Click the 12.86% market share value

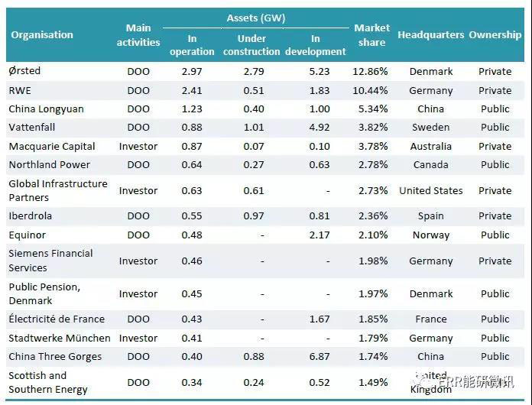(372, 71)
